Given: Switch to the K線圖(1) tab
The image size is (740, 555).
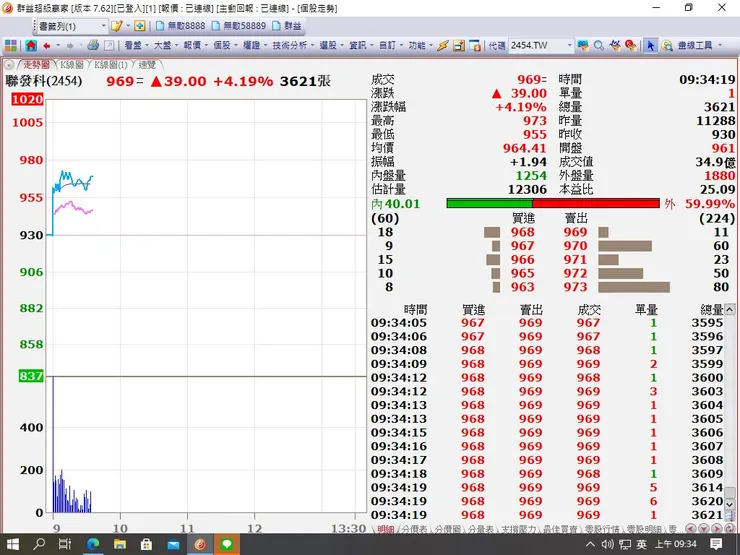Looking at the screenshot, I should [110, 65].
